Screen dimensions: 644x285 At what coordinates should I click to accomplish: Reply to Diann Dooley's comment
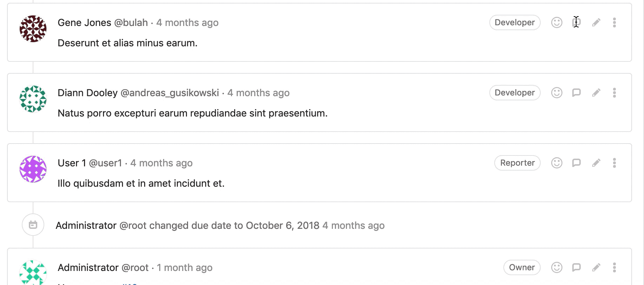click(576, 92)
